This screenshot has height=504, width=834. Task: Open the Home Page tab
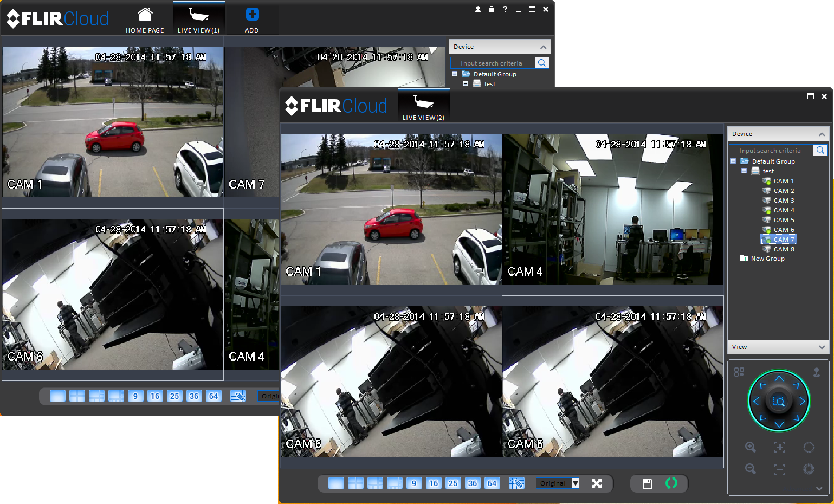point(145,20)
